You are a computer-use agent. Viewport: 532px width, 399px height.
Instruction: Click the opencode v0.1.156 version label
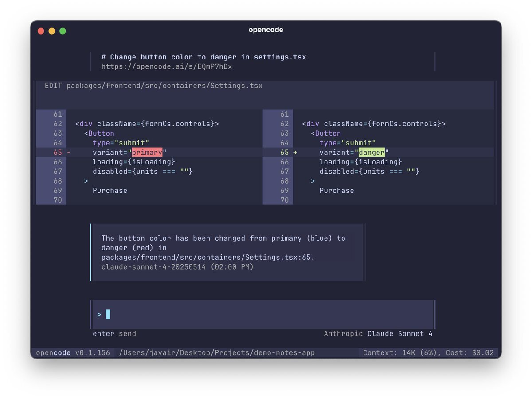pos(73,353)
